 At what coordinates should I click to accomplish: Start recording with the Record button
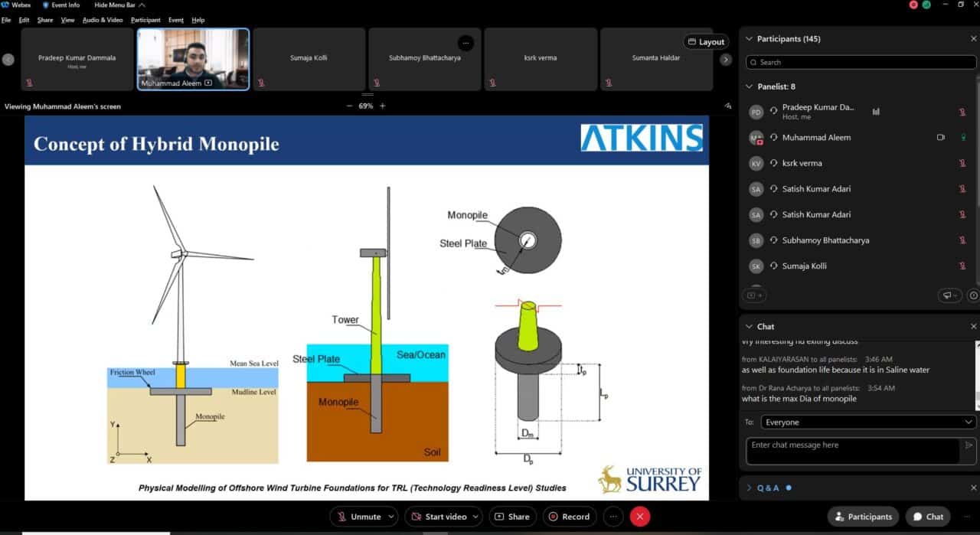pos(570,517)
